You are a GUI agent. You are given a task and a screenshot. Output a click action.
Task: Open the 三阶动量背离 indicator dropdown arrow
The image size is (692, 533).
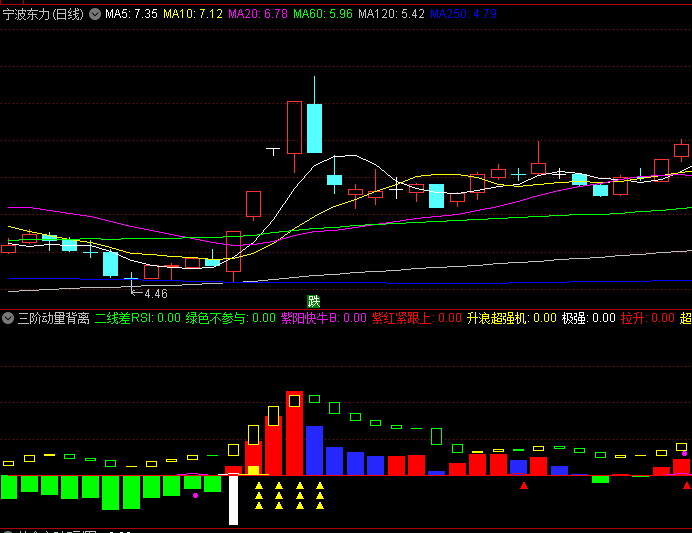point(8,318)
